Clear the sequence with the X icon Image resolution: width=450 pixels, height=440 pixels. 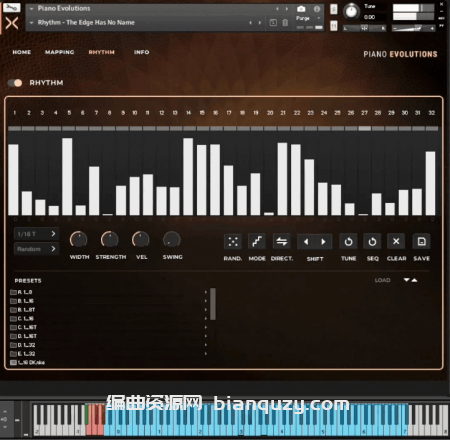point(396,241)
